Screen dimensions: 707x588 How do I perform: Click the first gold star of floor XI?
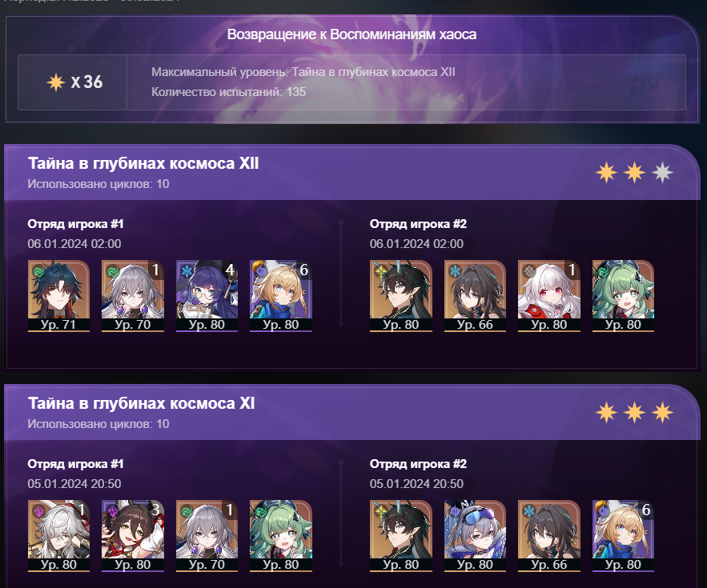click(x=606, y=413)
